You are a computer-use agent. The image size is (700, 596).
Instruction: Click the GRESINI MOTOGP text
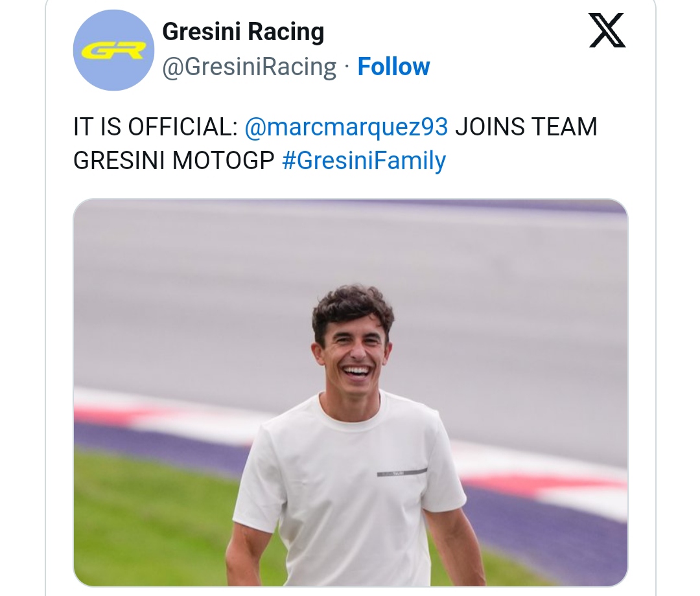pos(174,161)
